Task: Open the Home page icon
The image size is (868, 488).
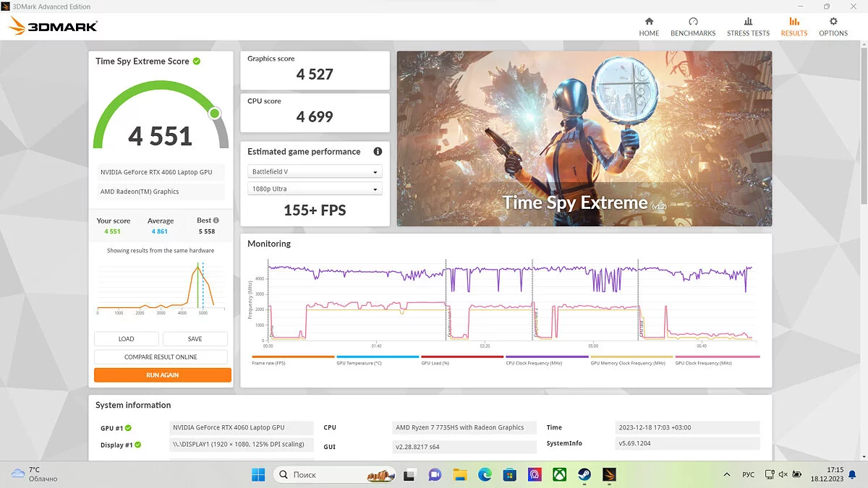Action: (649, 27)
